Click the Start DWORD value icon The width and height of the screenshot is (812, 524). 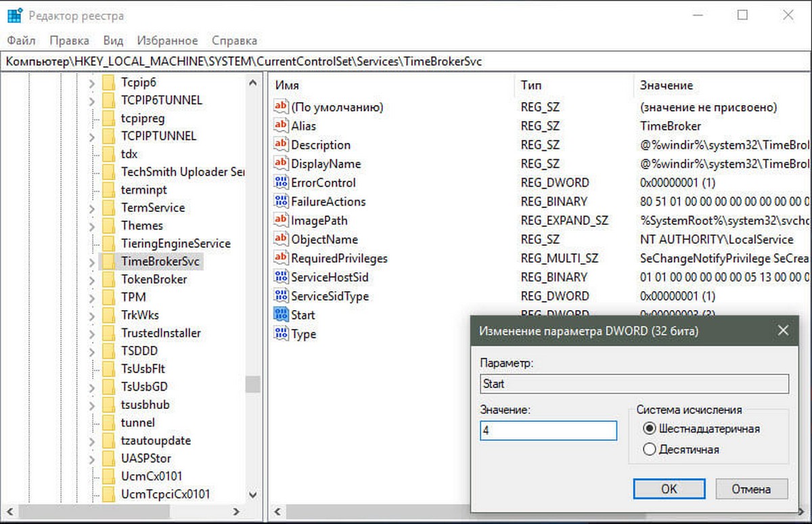point(281,315)
